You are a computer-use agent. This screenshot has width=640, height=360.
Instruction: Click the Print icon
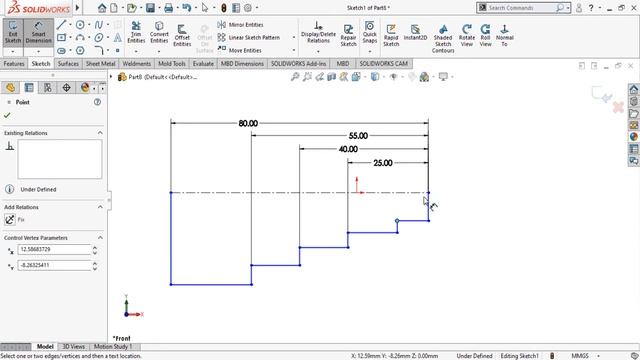coord(168,8)
